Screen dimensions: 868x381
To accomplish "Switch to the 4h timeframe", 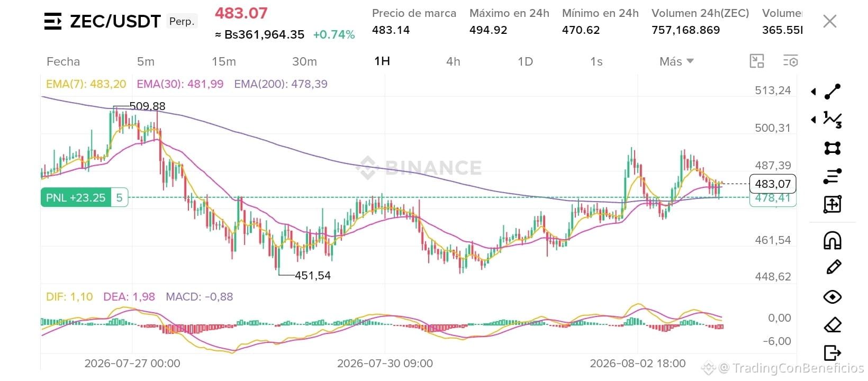I will [453, 61].
